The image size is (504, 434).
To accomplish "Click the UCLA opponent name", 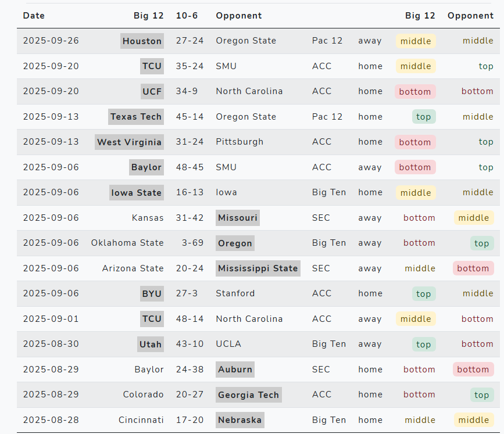I will [228, 344].
